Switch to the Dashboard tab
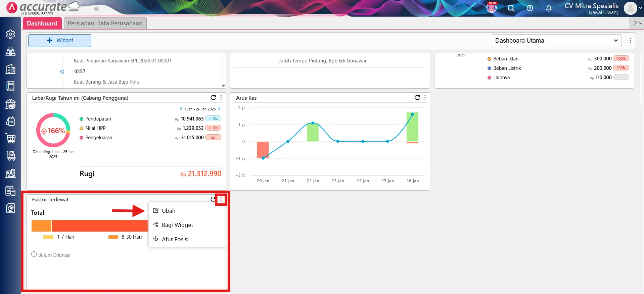644x294 pixels. 42,23
